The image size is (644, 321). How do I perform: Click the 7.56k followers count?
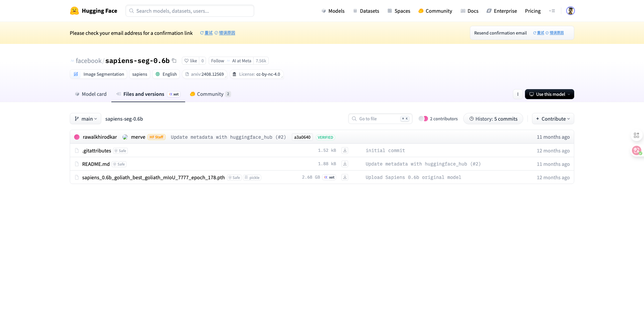click(261, 61)
